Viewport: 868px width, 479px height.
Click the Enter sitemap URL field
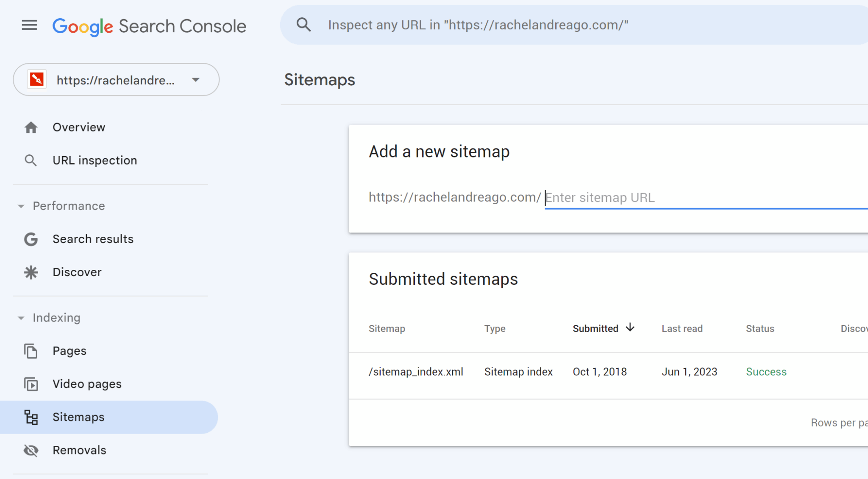(x=706, y=198)
